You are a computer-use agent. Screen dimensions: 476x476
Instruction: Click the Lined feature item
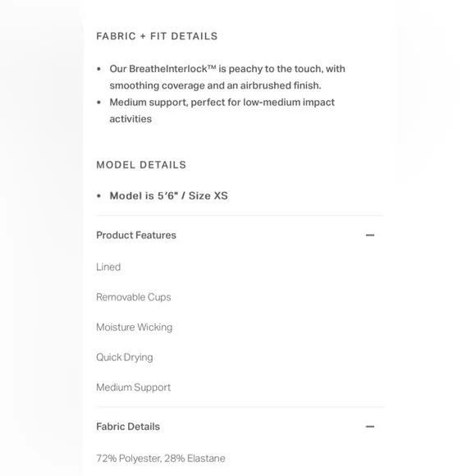[x=108, y=267]
